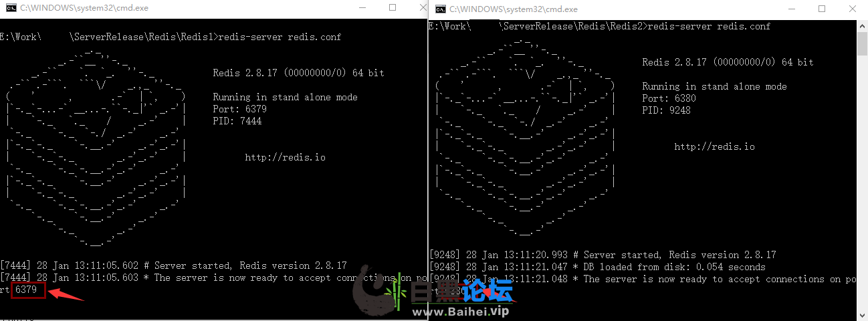
Task: Minimize the left Redis1 cmd window
Action: click(362, 8)
